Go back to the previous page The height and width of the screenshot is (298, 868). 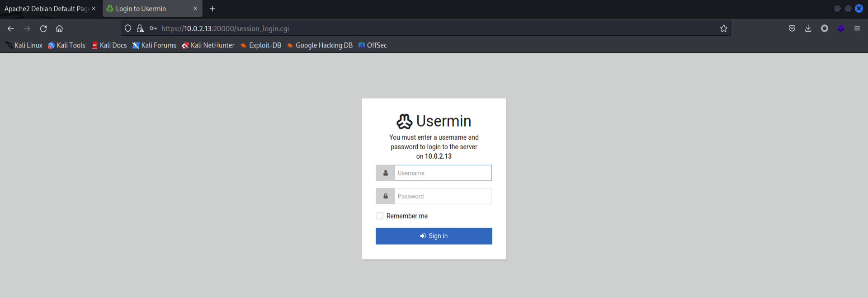pos(11,28)
